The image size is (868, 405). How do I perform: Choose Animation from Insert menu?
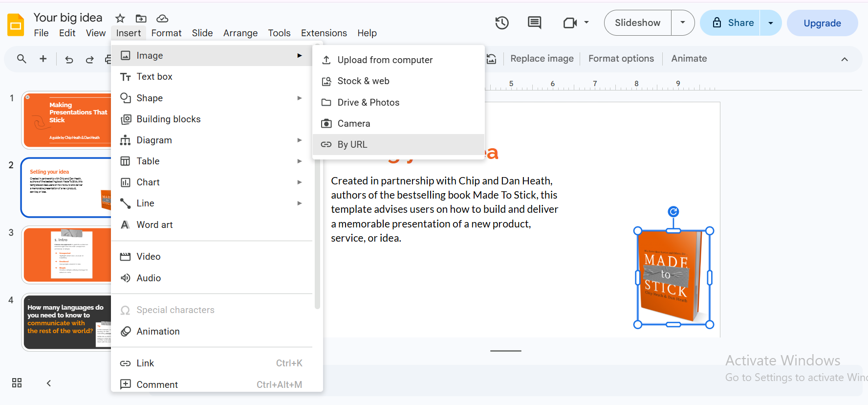click(212, 331)
